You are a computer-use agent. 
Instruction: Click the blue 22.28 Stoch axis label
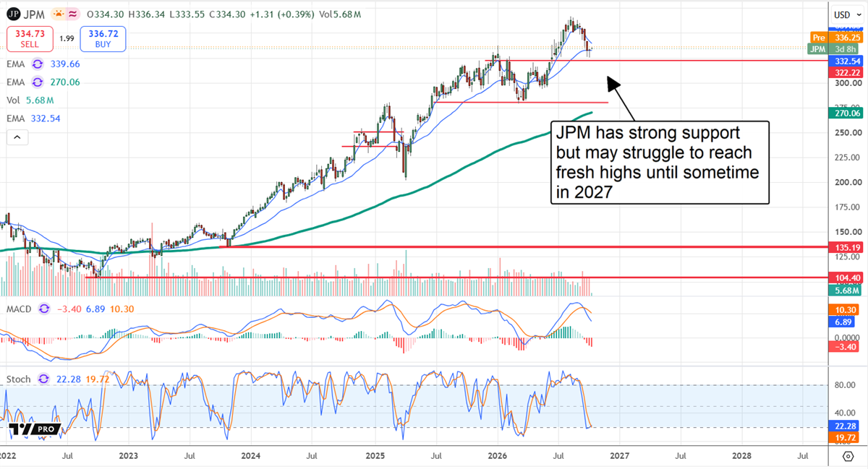[845, 428]
